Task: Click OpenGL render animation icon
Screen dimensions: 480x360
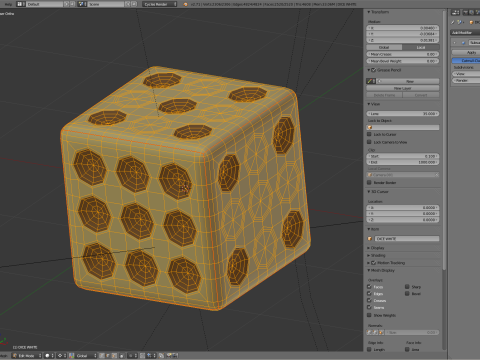Action: tap(175, 356)
